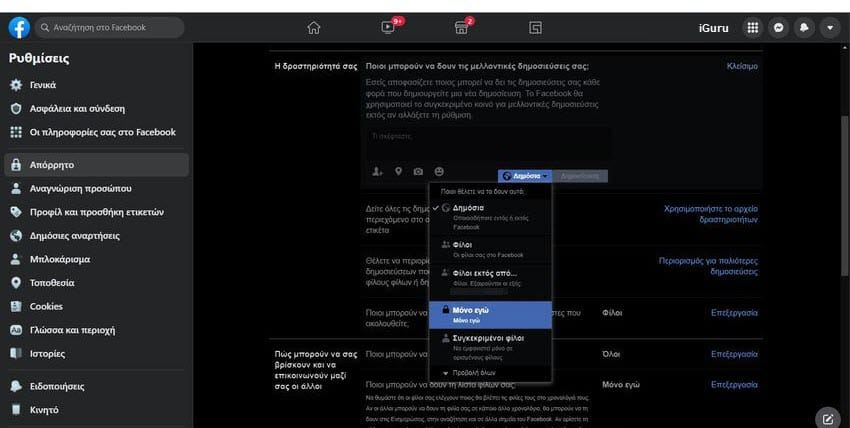
Task: Open Κινητό settings
Action: pos(96,410)
